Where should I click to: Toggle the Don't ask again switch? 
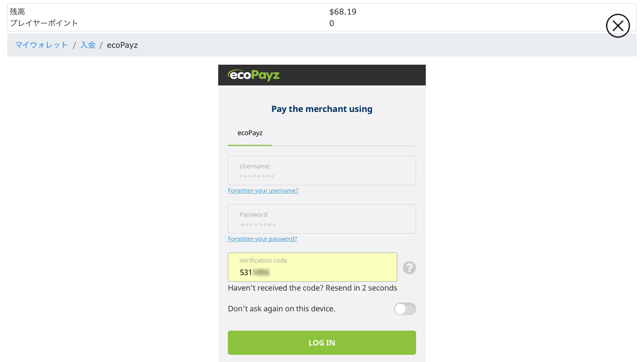point(405,309)
